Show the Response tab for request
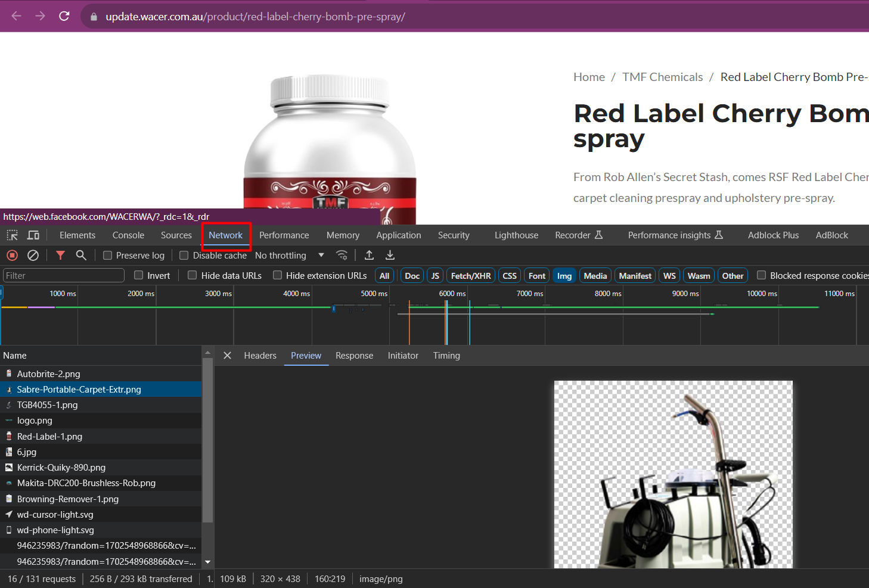The image size is (869, 588). (354, 356)
